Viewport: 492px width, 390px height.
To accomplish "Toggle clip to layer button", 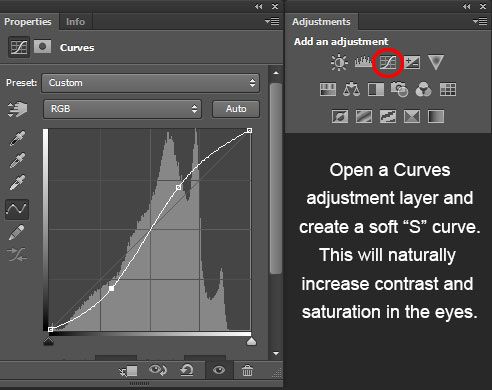I will tap(129, 371).
